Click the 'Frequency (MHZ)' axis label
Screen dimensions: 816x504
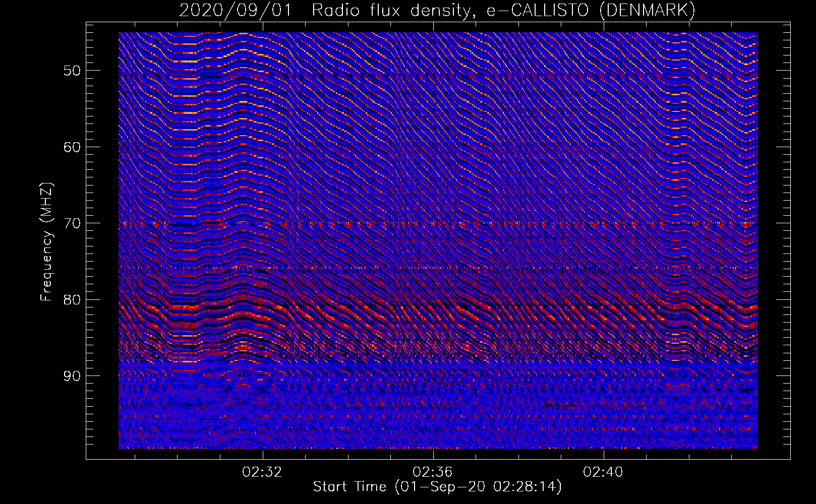point(46,242)
